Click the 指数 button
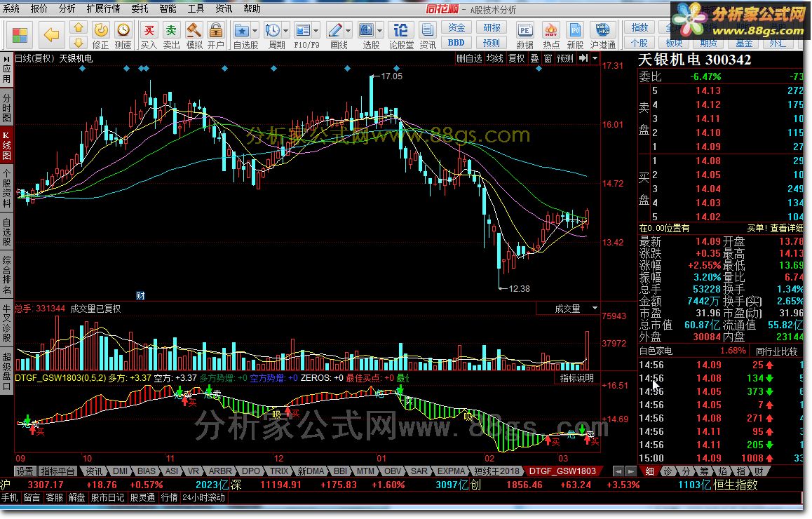Image resolution: width=812 pixels, height=519 pixels. pyautogui.click(x=640, y=27)
